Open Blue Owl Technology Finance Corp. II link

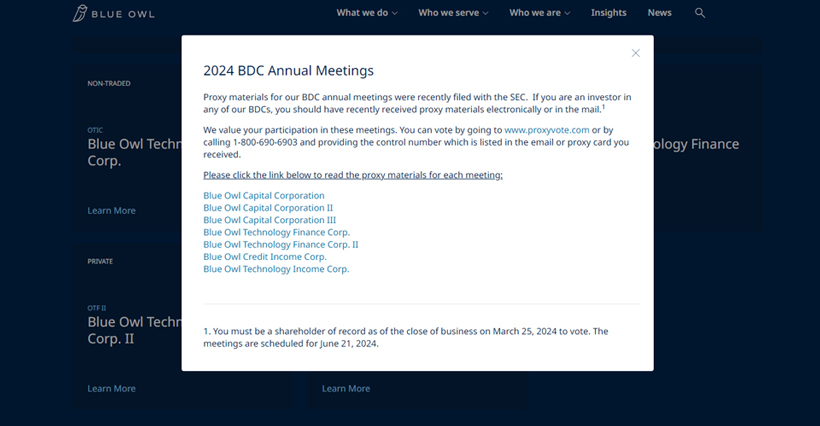pyautogui.click(x=280, y=244)
